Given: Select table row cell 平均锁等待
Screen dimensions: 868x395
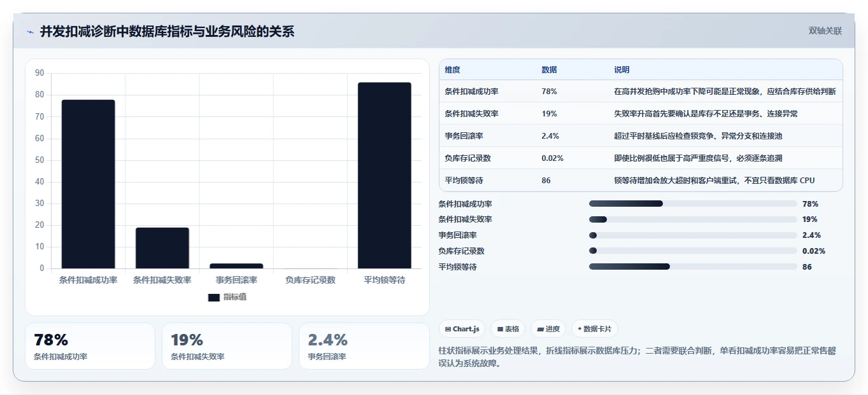Looking at the screenshot, I should coord(464,181).
